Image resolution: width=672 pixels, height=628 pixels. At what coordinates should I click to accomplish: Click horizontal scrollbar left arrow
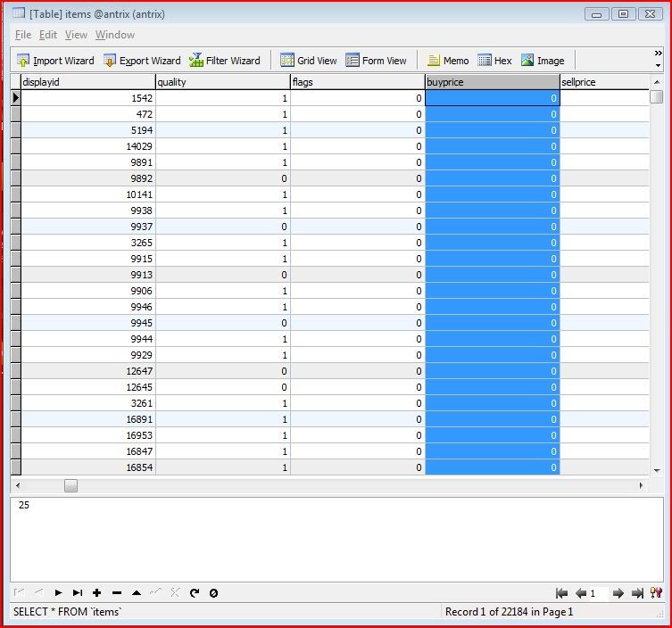pos(18,485)
